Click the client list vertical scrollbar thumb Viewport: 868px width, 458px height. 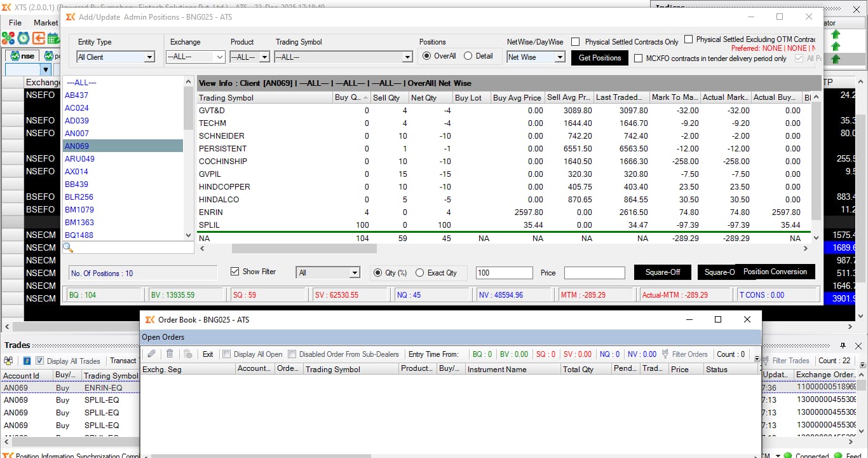[x=188, y=108]
